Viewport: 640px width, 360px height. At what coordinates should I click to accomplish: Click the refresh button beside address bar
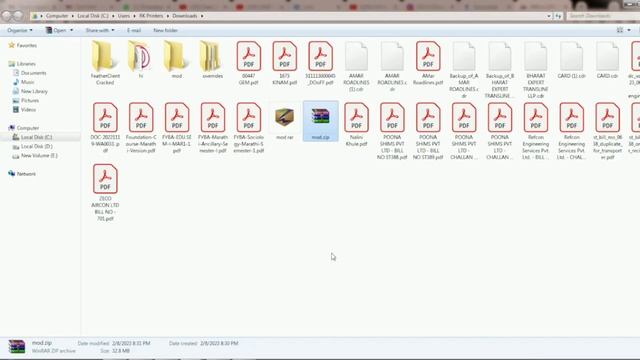[x=558, y=16]
